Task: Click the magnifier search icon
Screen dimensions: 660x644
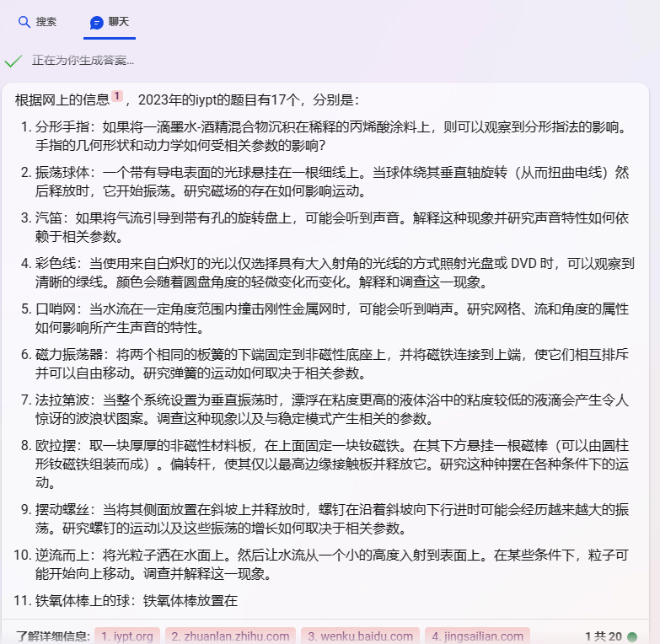Action: (24, 22)
